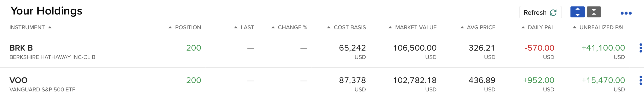Switch to compact rows view

[594, 12]
